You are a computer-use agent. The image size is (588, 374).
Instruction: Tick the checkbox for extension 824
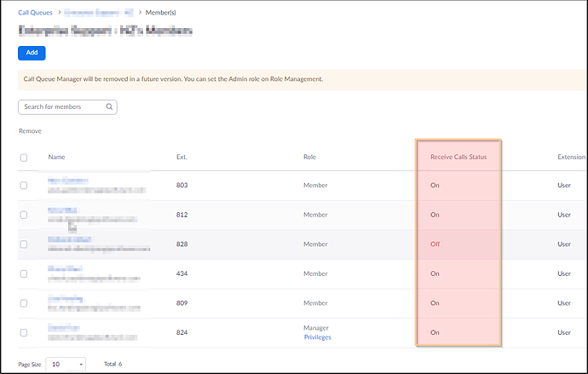[24, 332]
